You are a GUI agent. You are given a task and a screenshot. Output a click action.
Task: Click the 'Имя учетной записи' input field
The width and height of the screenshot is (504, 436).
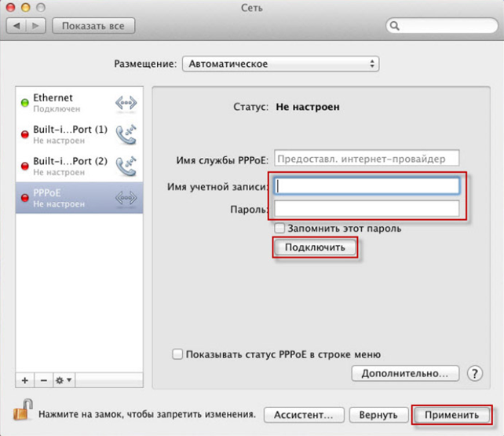click(367, 185)
